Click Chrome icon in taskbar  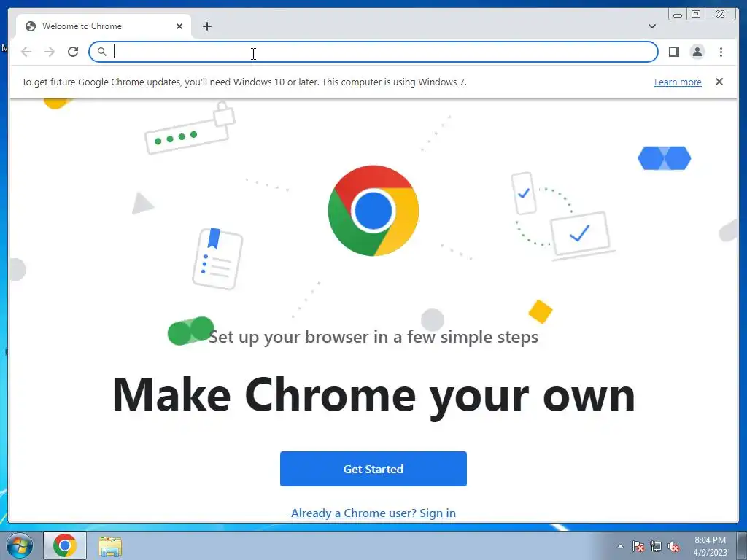(65, 545)
